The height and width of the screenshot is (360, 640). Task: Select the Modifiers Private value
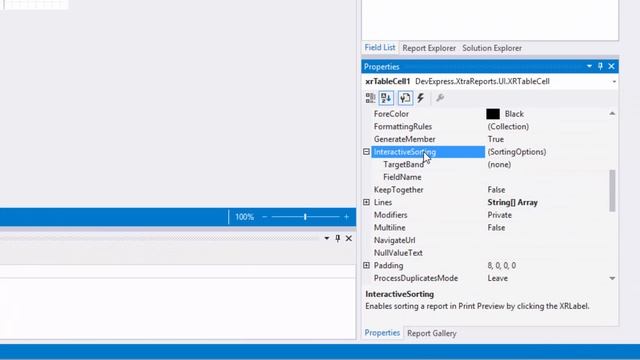coord(500,215)
